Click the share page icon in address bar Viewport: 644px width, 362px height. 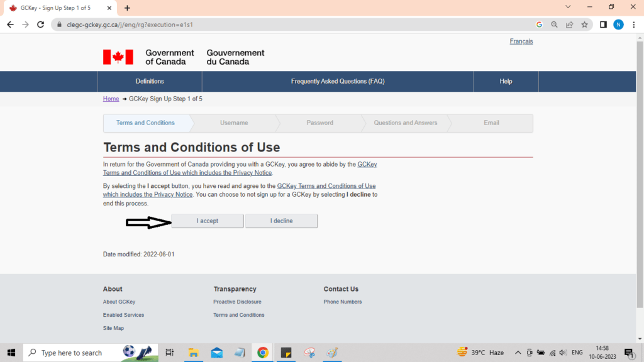pyautogui.click(x=569, y=25)
